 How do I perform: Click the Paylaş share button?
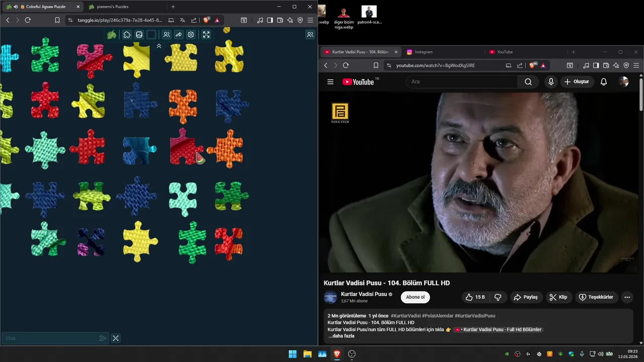pos(525,297)
